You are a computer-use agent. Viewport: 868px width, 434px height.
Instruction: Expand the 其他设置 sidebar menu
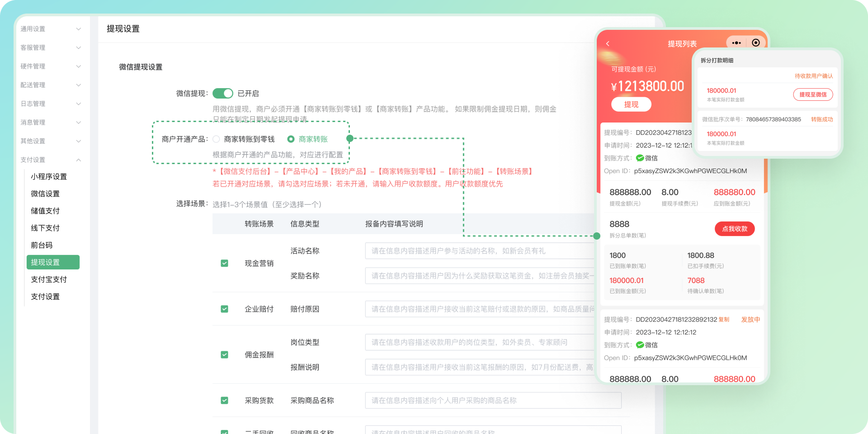coord(50,141)
